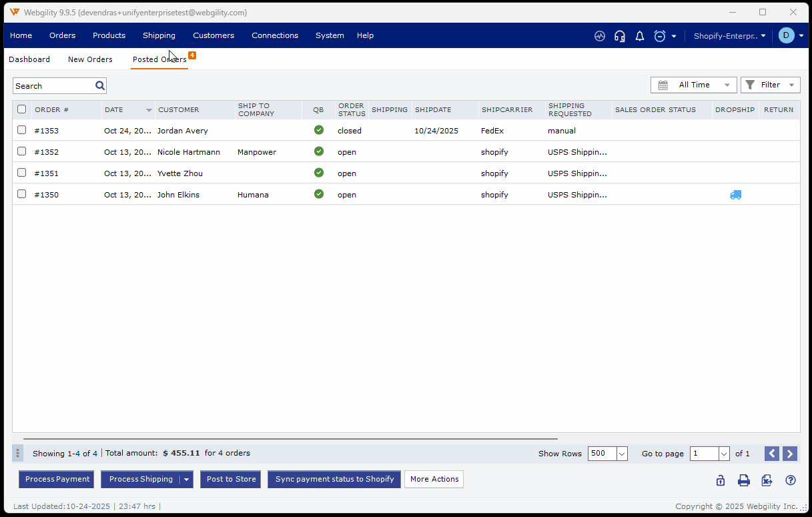
Task: Expand the Show Rows dropdown
Action: pos(622,454)
